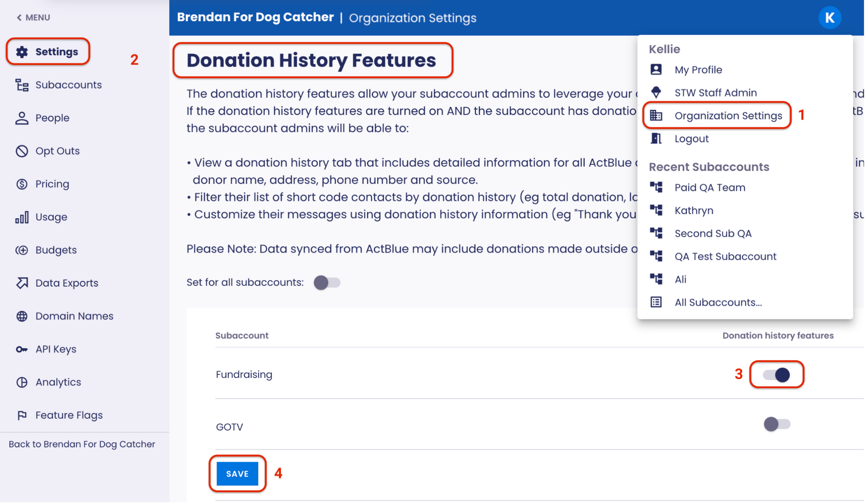Choose Logout from user menu

[691, 139]
